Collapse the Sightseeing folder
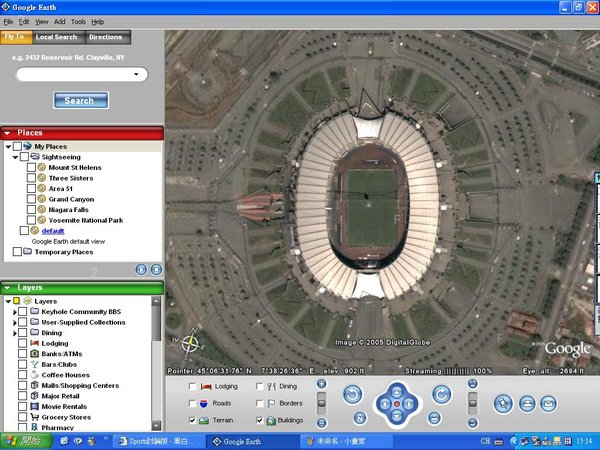The width and height of the screenshot is (600, 450). tap(15, 157)
